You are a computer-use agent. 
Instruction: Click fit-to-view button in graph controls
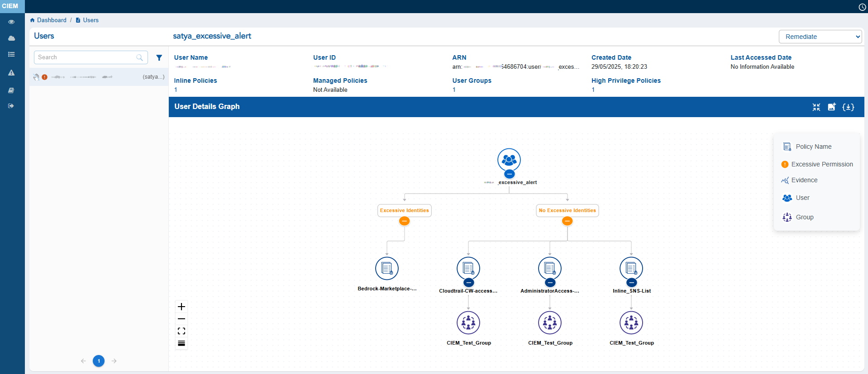[x=181, y=331]
